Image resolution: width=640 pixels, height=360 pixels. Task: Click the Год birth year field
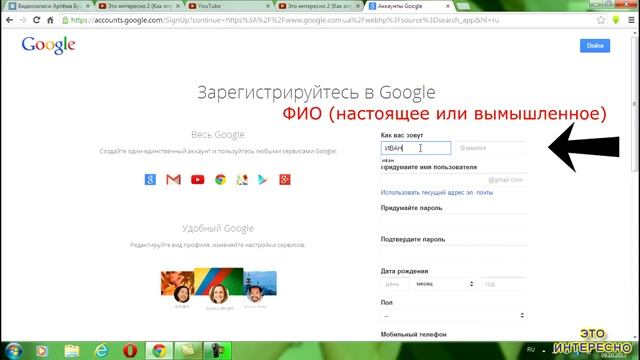coord(504,284)
